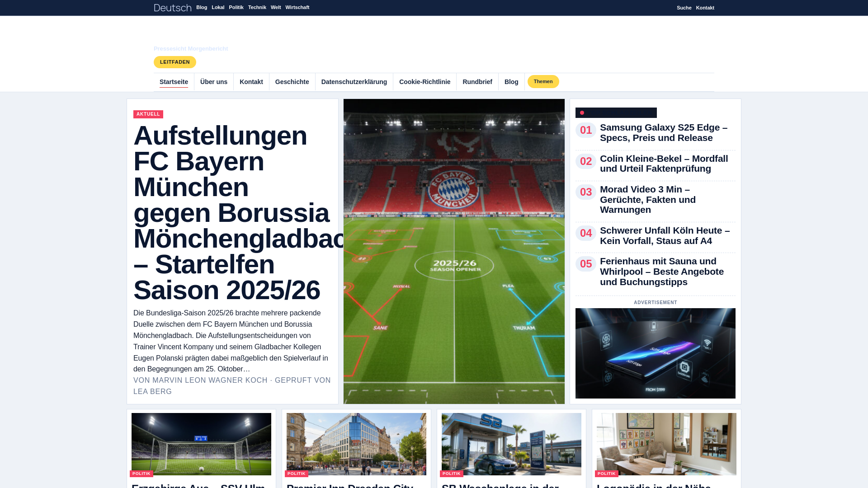Open the Colin Kleine-Bekel Mordfall article

664,164
